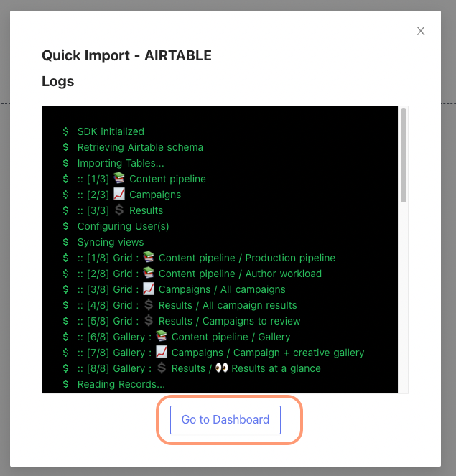This screenshot has width=456, height=476.
Task: Click the 'Logs' heading
Action: click(x=58, y=82)
